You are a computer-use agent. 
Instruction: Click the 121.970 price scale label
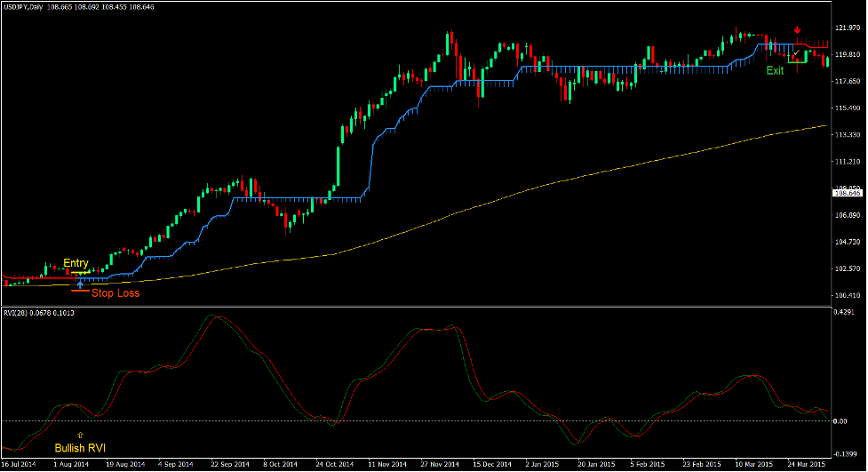tap(847, 28)
